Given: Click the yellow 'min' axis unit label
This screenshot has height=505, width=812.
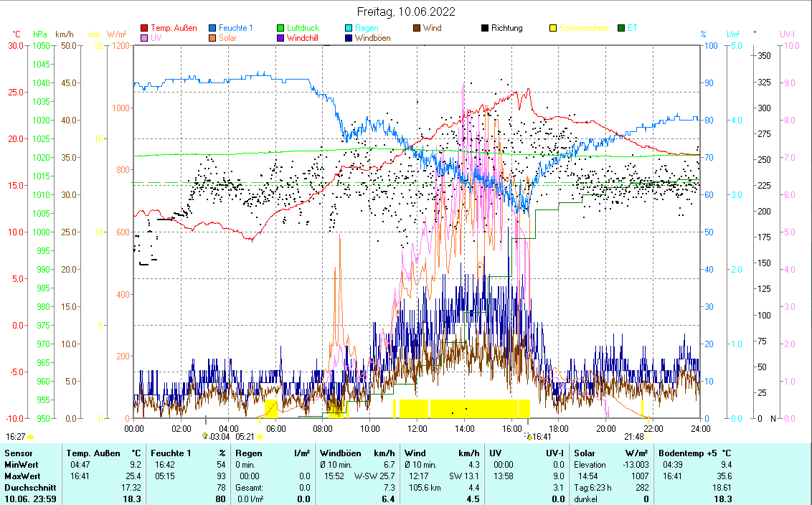Looking at the screenshot, I should [x=94, y=34].
